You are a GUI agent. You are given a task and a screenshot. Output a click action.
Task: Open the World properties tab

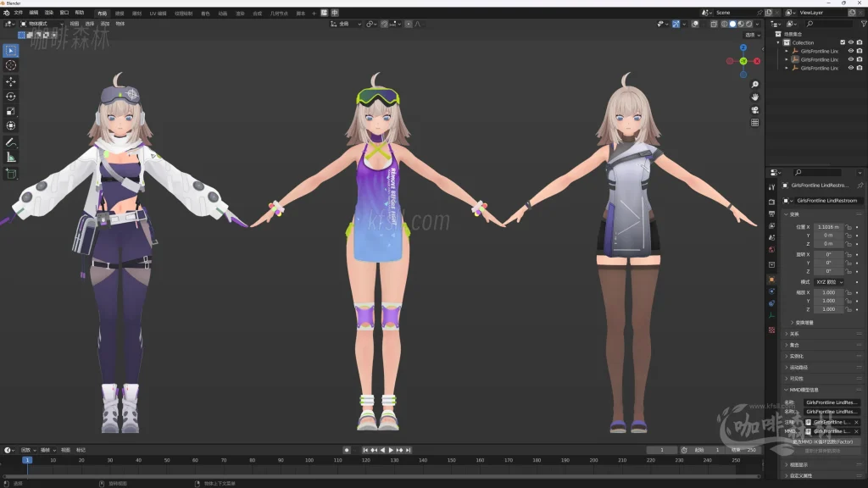771,250
